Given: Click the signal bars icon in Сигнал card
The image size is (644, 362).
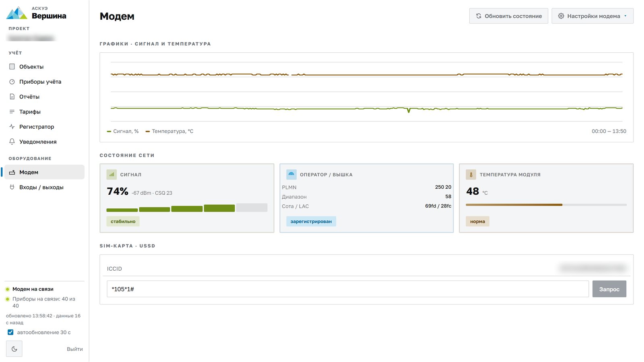Looking at the screenshot, I should pyautogui.click(x=111, y=175).
